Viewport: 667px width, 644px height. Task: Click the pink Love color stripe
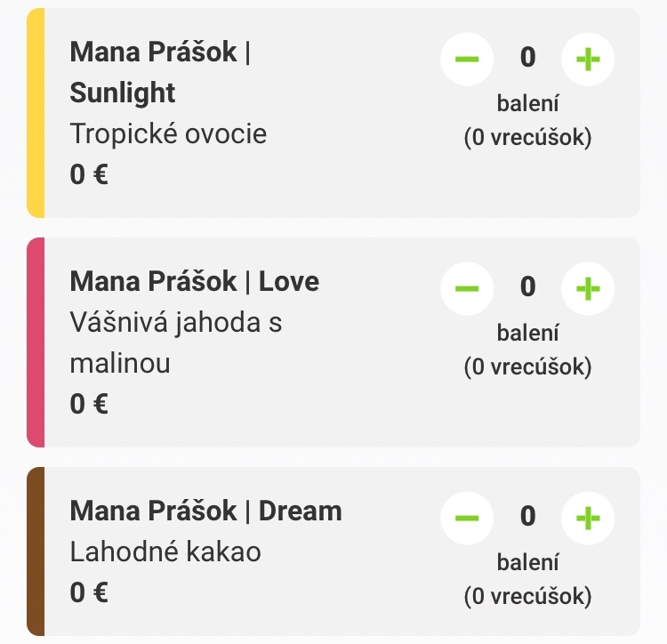[x=36, y=342]
